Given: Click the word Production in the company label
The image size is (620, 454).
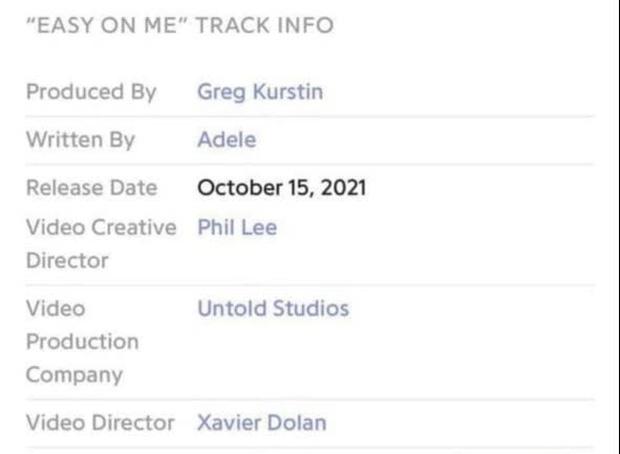Looking at the screenshot, I should click(x=82, y=341).
